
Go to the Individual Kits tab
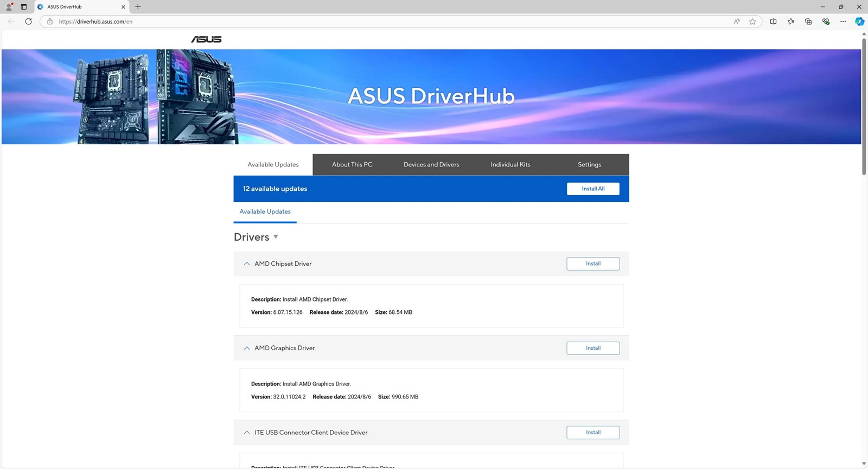[x=510, y=164]
